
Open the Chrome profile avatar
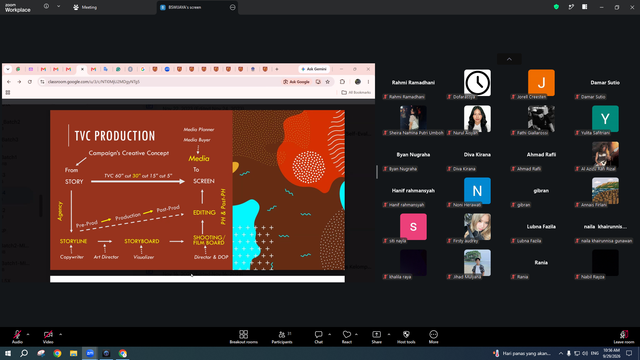pyautogui.click(x=358, y=82)
